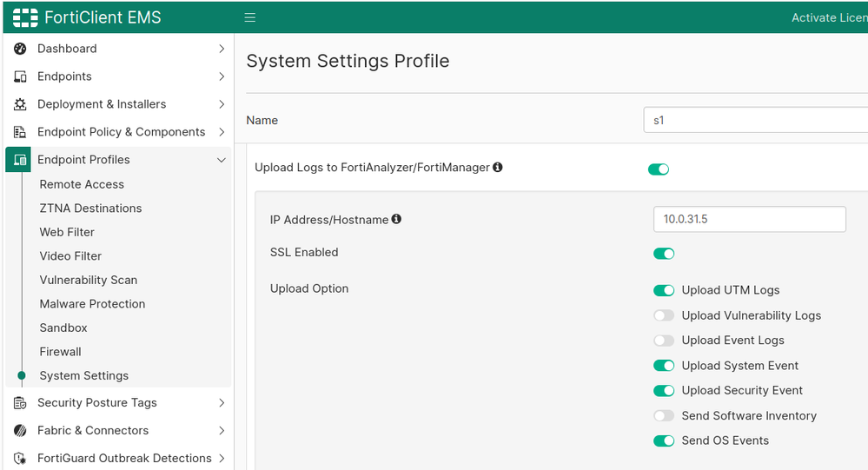Click the hamburger menu icon in header

[249, 17]
